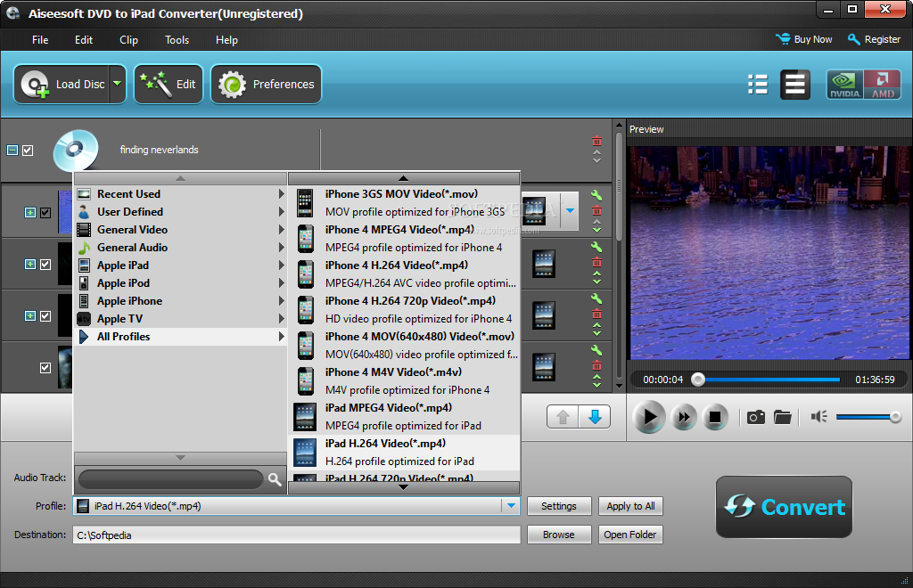Click the Register key link
Image resolution: width=913 pixels, height=588 pixels.
pyautogui.click(x=874, y=39)
